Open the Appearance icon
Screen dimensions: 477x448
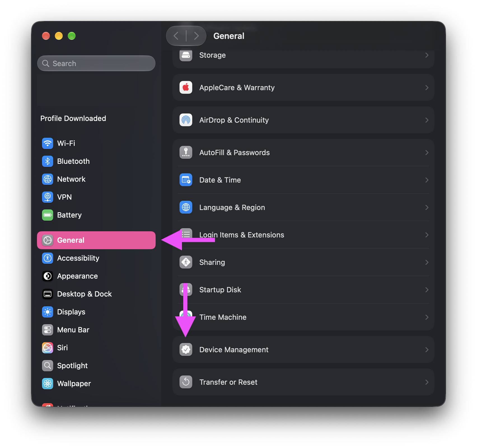(x=48, y=276)
